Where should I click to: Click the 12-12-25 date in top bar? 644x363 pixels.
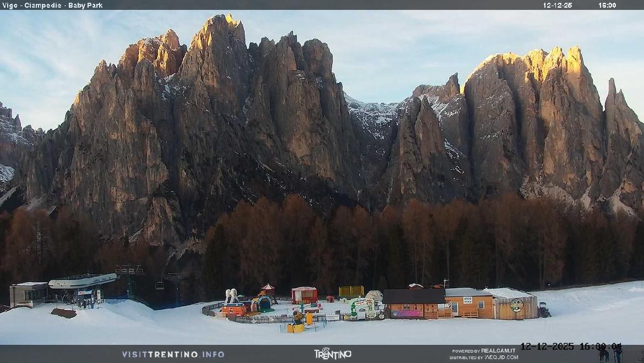tap(557, 5)
